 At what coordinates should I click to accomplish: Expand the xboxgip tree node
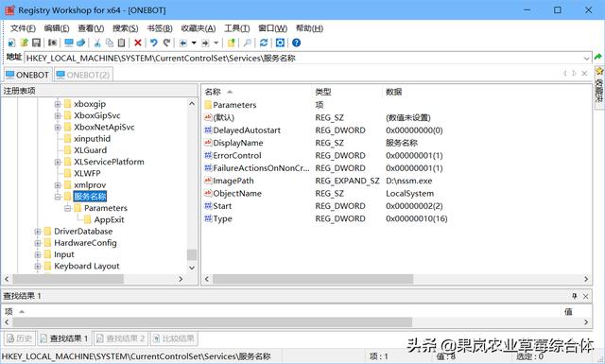pyautogui.click(x=58, y=104)
